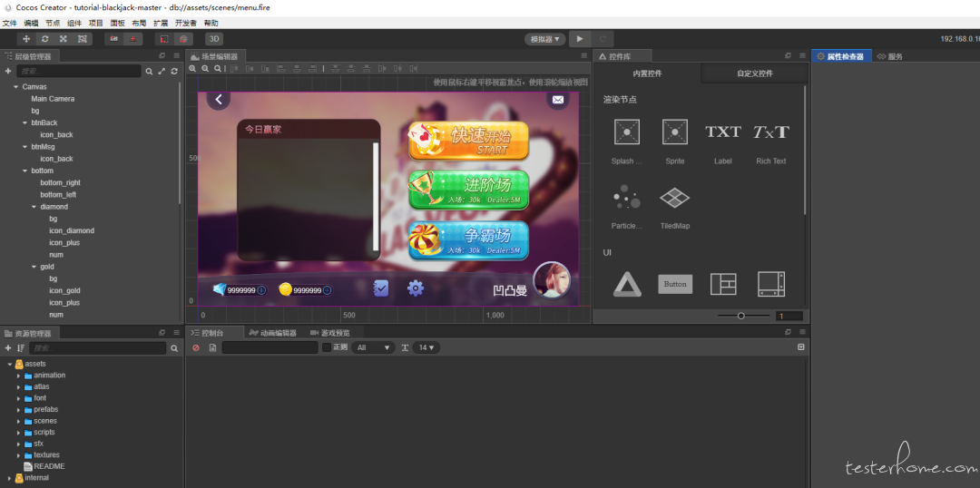Click the hierarchy search magnifier icon
The width and height of the screenshot is (980, 488).
tap(149, 72)
